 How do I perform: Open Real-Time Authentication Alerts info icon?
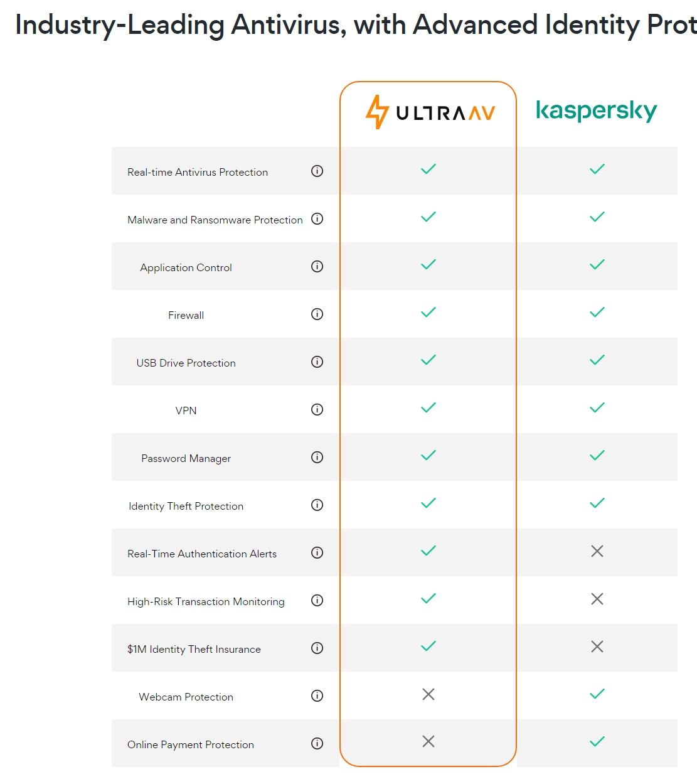(x=317, y=552)
